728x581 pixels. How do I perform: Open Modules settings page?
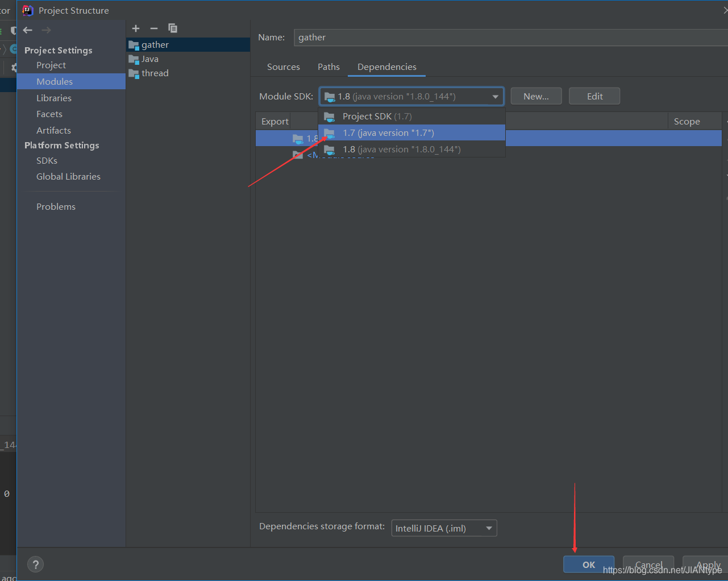click(71, 81)
